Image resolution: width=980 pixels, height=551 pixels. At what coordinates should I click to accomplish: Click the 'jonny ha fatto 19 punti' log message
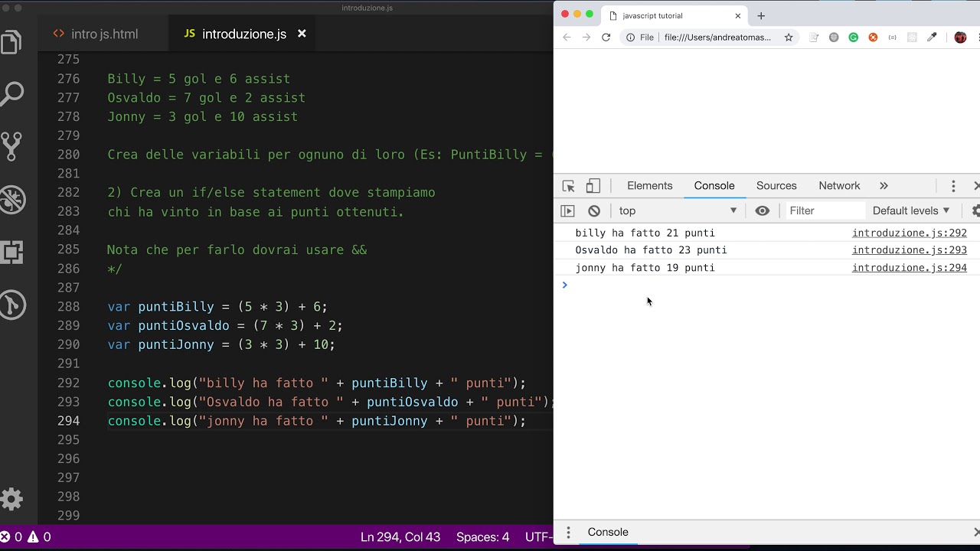645,268
